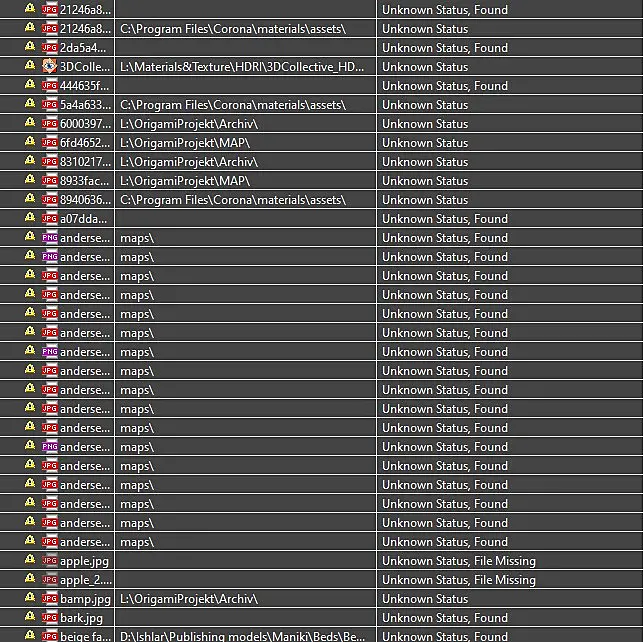Click the warning icon in the 444635f... row
Image resolution: width=644 pixels, height=642 pixels.
click(x=30, y=84)
